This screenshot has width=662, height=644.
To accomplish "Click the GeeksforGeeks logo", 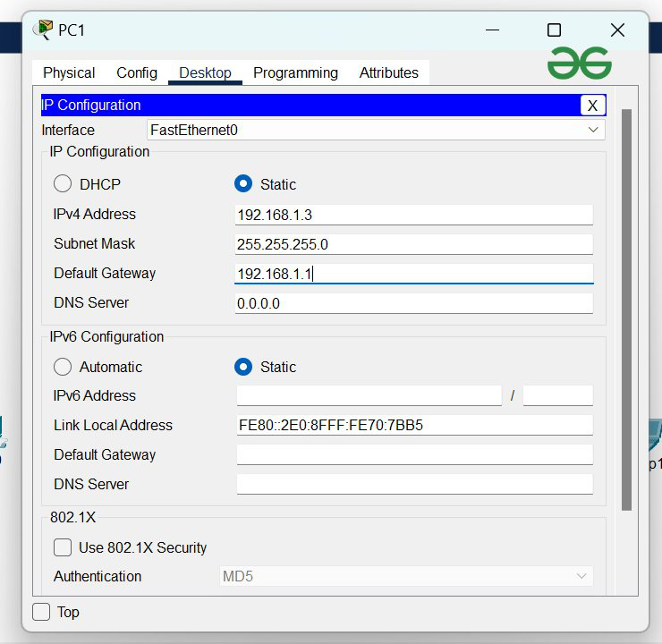I will [x=580, y=63].
